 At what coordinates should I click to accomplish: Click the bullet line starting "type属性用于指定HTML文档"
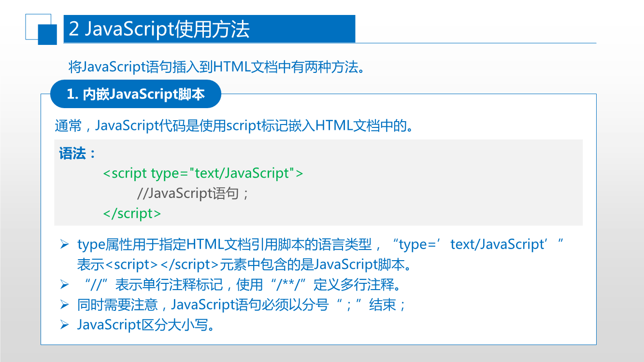[321, 244]
